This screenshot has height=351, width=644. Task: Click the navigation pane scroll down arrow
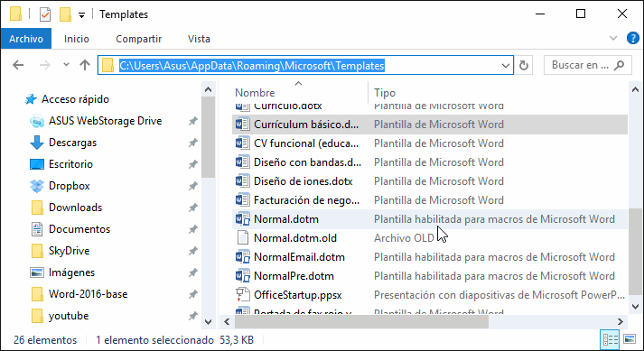pyautogui.click(x=209, y=322)
